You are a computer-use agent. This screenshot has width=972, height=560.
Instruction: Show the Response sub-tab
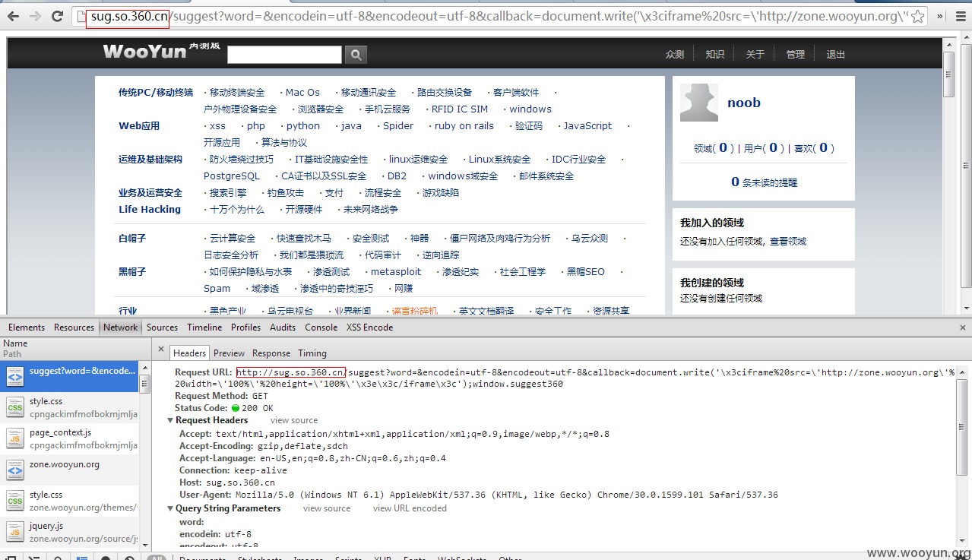(x=271, y=353)
